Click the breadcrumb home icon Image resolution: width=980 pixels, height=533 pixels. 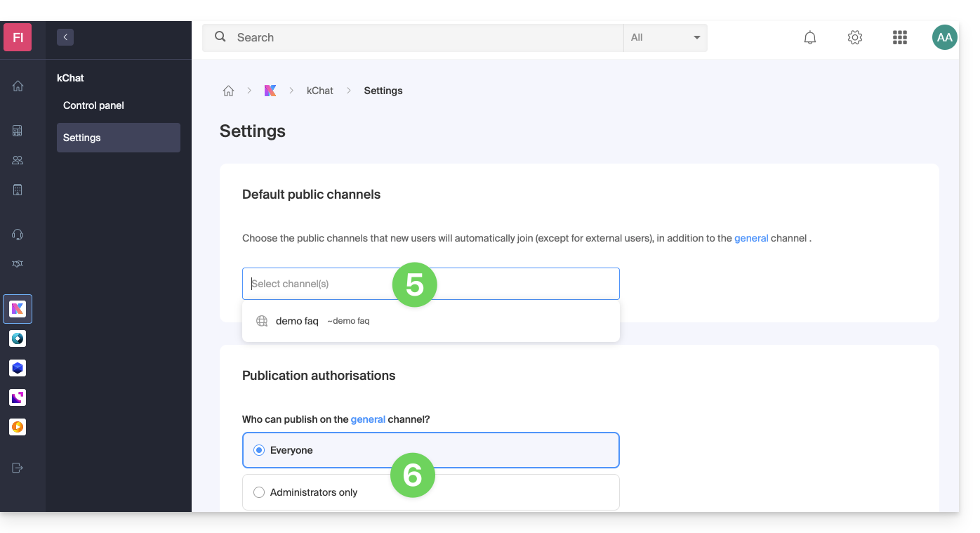[228, 91]
